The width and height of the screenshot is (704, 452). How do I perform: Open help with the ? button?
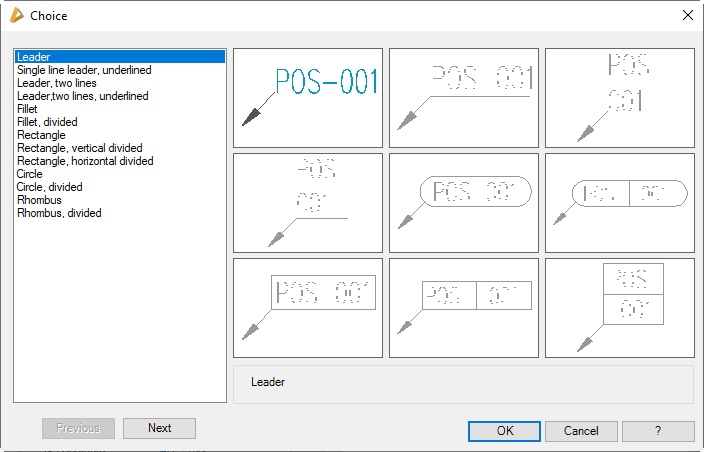click(x=658, y=431)
